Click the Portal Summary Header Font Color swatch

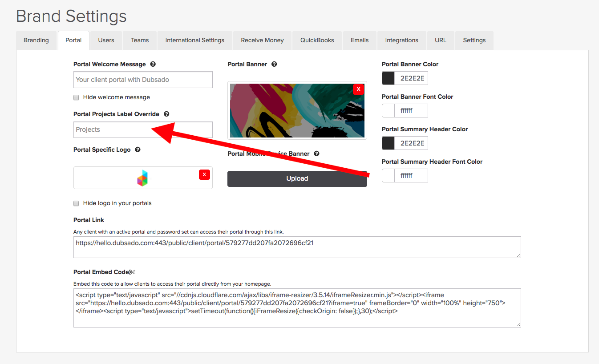click(x=389, y=176)
